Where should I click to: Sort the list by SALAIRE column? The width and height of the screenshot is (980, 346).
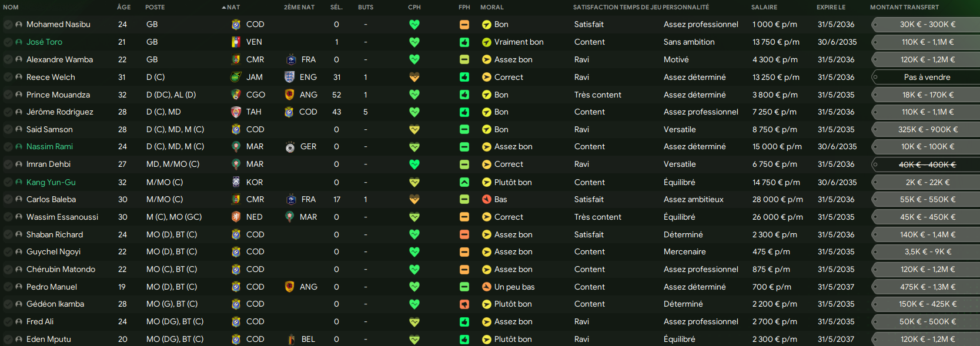[x=764, y=8]
